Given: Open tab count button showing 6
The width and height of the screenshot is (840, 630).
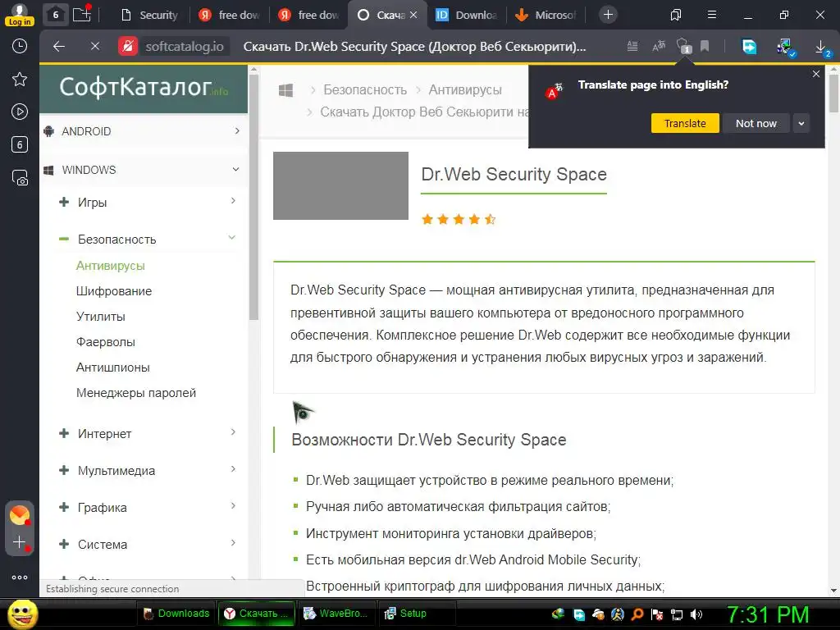Looking at the screenshot, I should 55,15.
